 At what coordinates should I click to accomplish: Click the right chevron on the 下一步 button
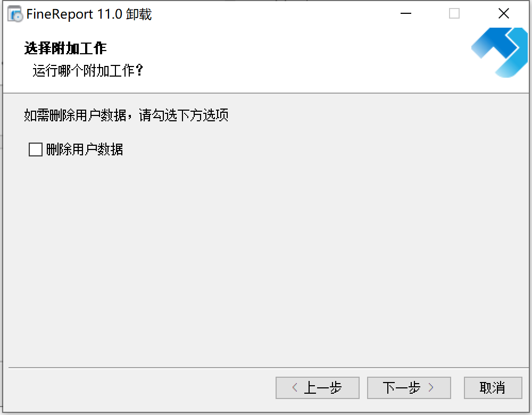(431, 387)
